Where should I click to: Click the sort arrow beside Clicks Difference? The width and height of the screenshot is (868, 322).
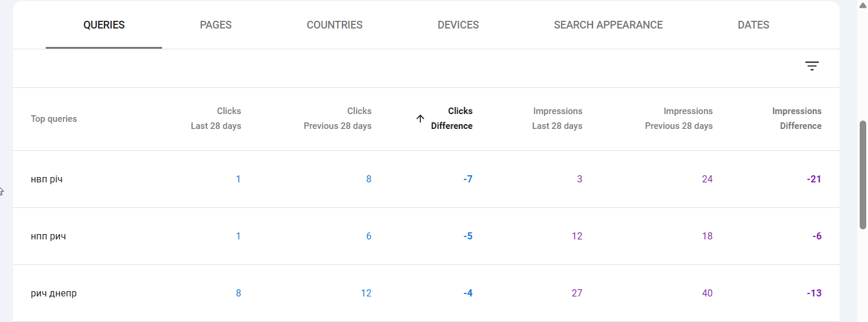(420, 118)
